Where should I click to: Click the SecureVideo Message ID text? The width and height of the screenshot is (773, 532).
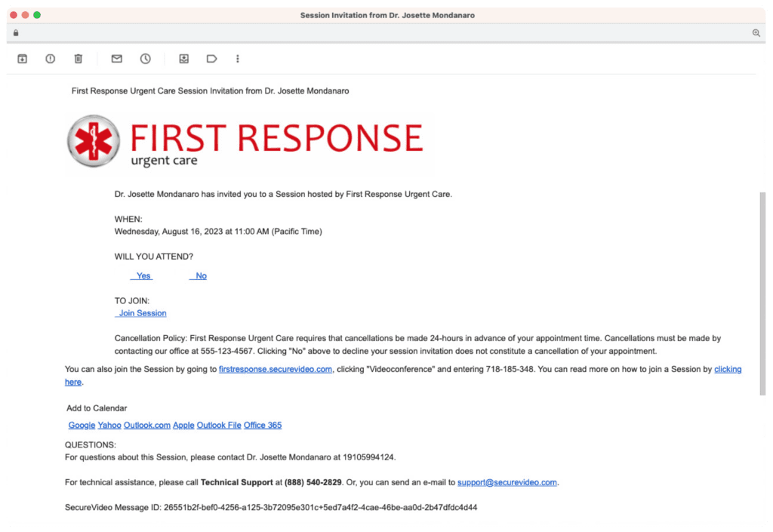pos(271,507)
